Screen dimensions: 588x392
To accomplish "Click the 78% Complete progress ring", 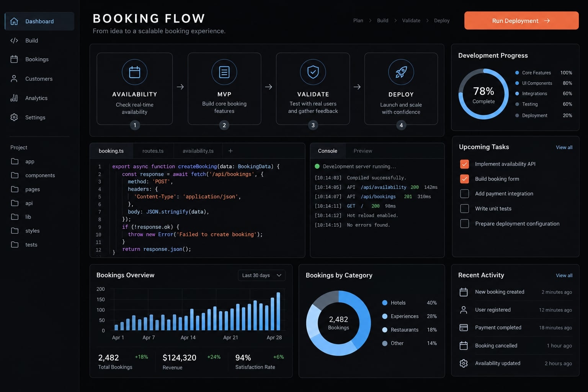I will click(483, 94).
